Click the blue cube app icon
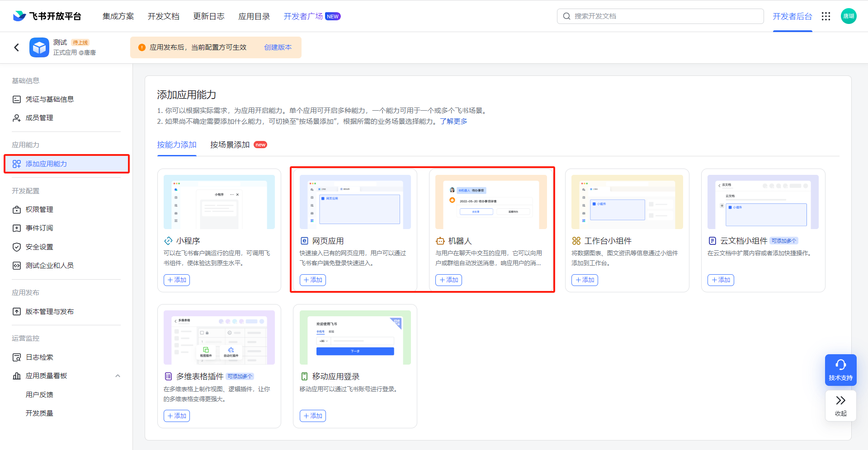 click(x=39, y=47)
